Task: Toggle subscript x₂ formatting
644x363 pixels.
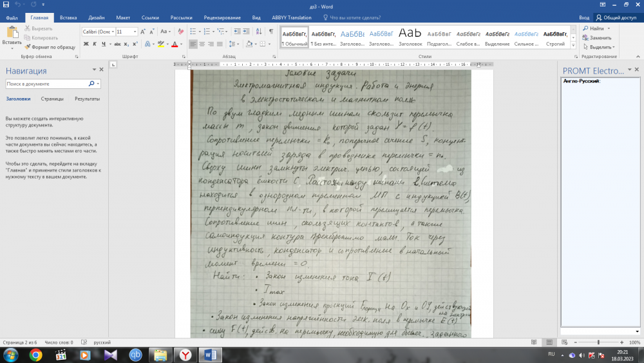Action: pyautogui.click(x=126, y=44)
